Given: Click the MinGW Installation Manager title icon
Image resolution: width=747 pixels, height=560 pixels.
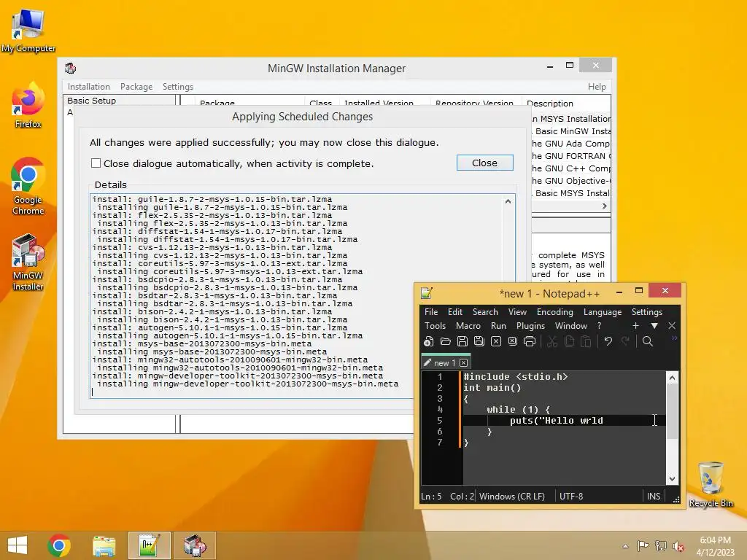Looking at the screenshot, I should coord(70,68).
